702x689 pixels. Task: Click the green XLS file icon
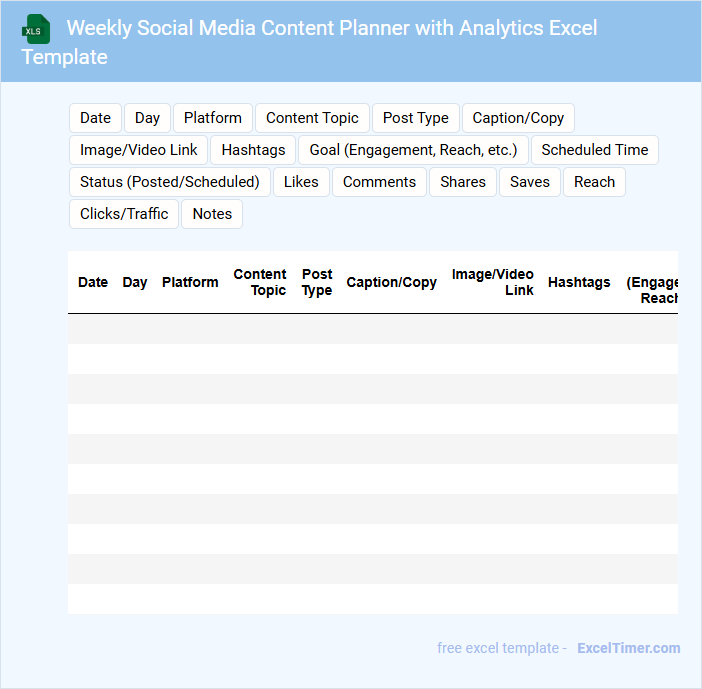tap(37, 29)
